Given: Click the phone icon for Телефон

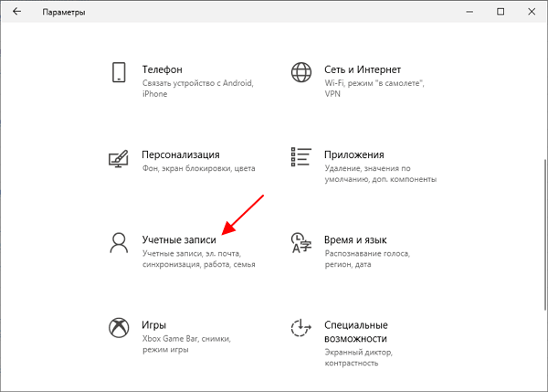Looking at the screenshot, I should [x=119, y=72].
